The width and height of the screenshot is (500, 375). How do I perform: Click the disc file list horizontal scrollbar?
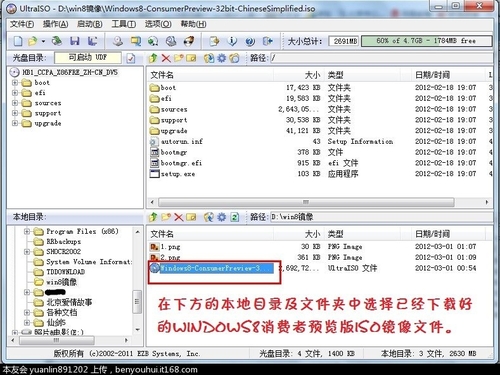(306, 202)
